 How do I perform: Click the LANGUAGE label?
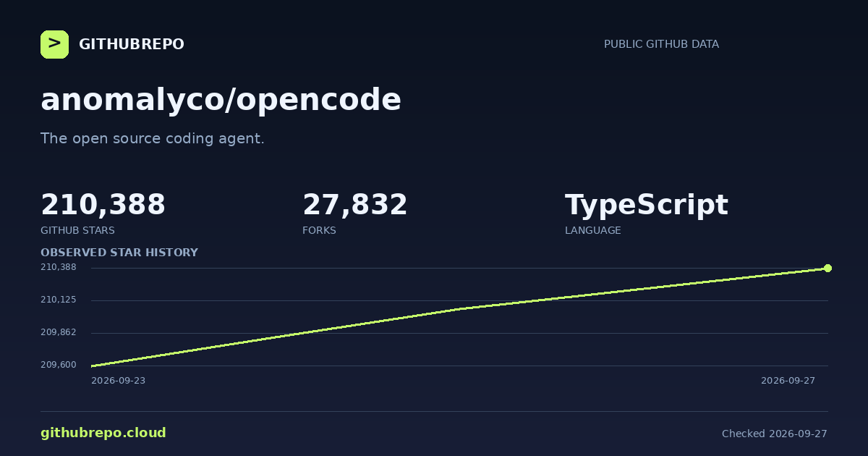[592, 231]
